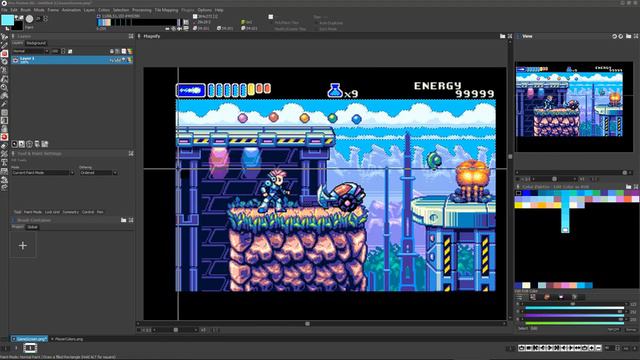
Task: Open the Colors menu
Action: pos(104,10)
